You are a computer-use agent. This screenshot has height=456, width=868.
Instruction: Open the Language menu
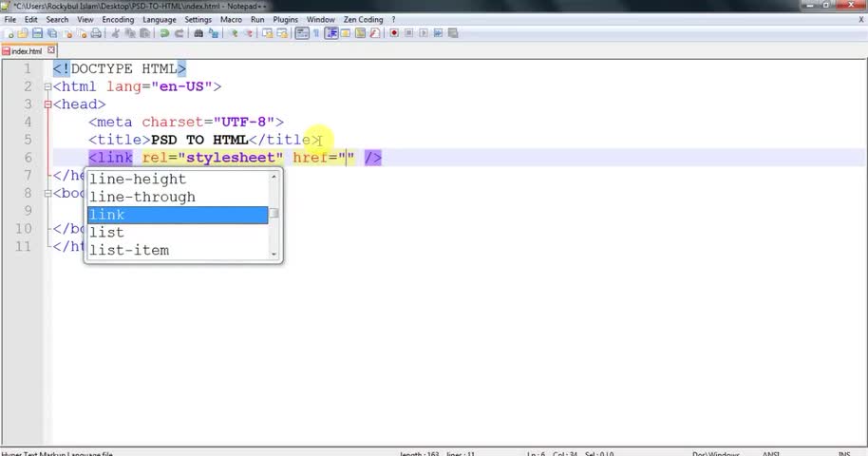160,19
